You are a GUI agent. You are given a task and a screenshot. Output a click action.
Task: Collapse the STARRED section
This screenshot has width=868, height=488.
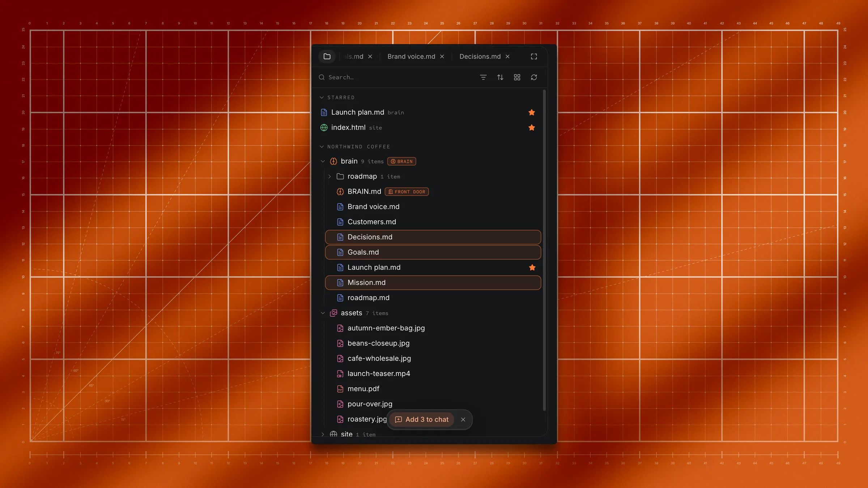[x=322, y=98]
